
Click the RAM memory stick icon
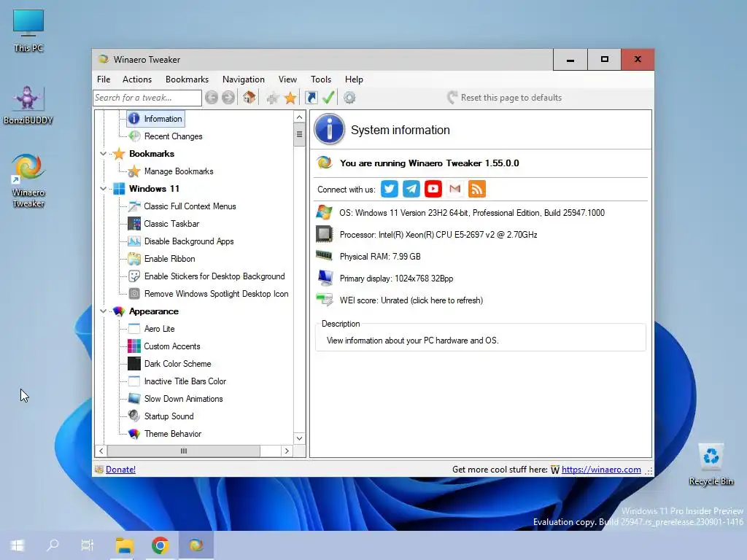click(324, 256)
